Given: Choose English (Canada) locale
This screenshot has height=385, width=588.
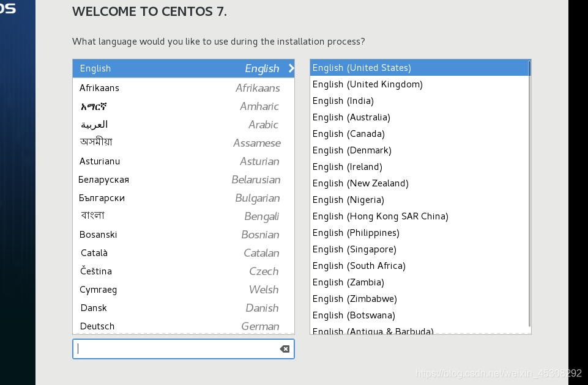Looking at the screenshot, I should tap(419, 134).
